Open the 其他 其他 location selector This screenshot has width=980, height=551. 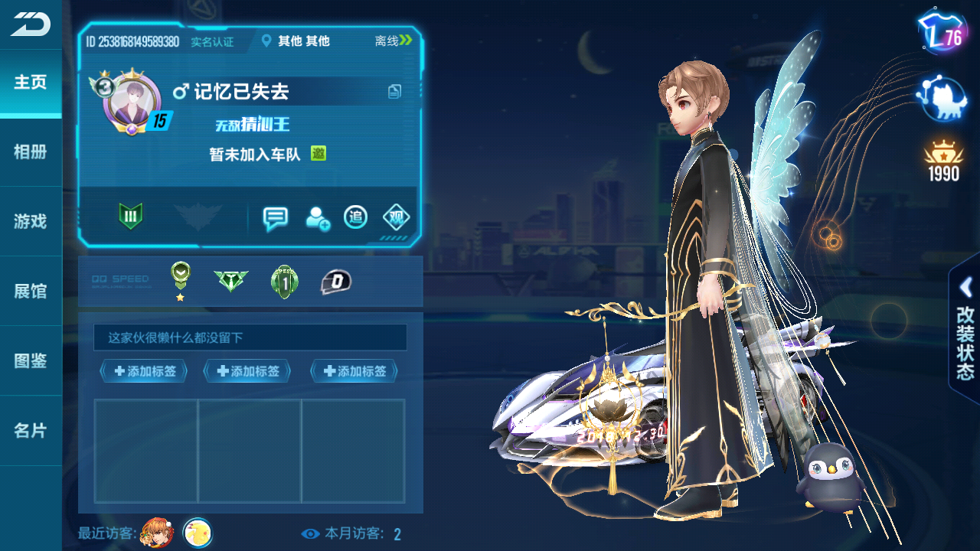[296, 41]
